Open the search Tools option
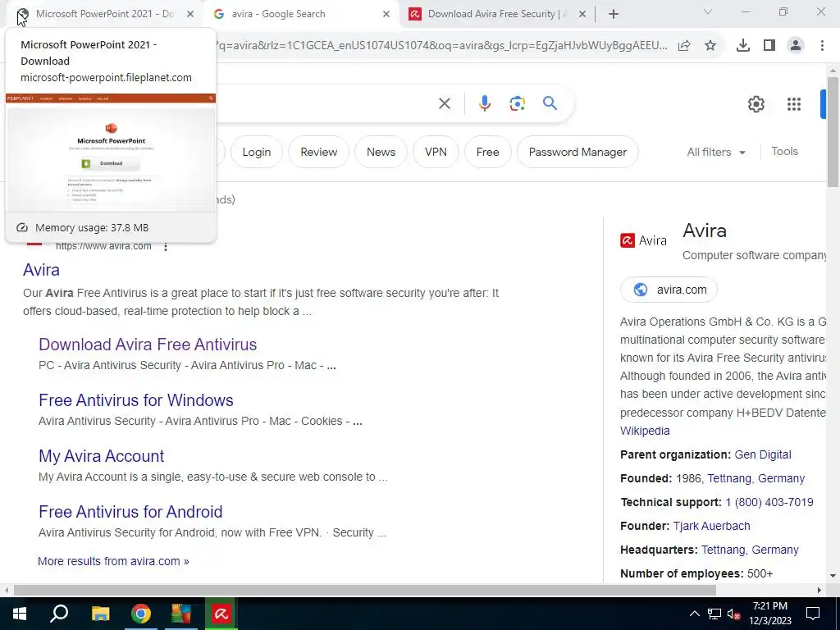The width and height of the screenshot is (840, 630). [784, 152]
